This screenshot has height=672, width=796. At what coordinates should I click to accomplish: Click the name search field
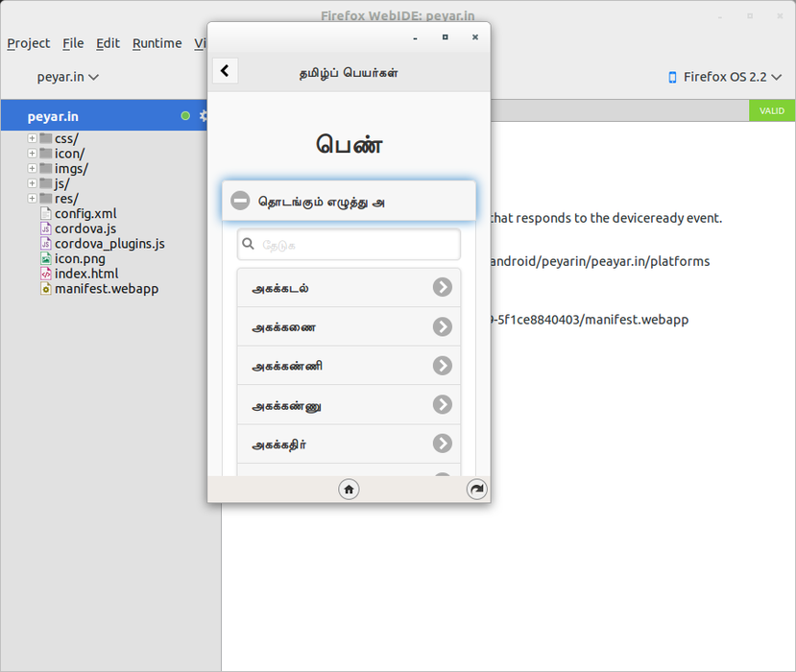[x=355, y=245]
